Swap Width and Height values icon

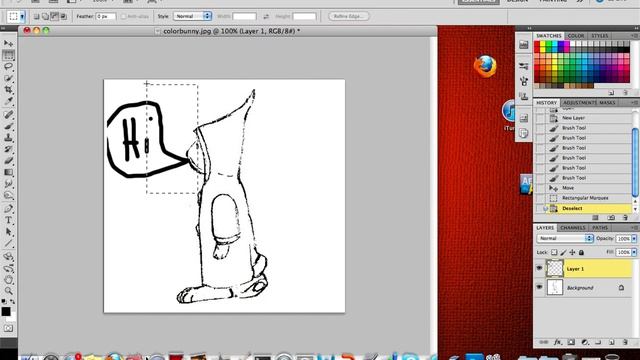(x=266, y=16)
